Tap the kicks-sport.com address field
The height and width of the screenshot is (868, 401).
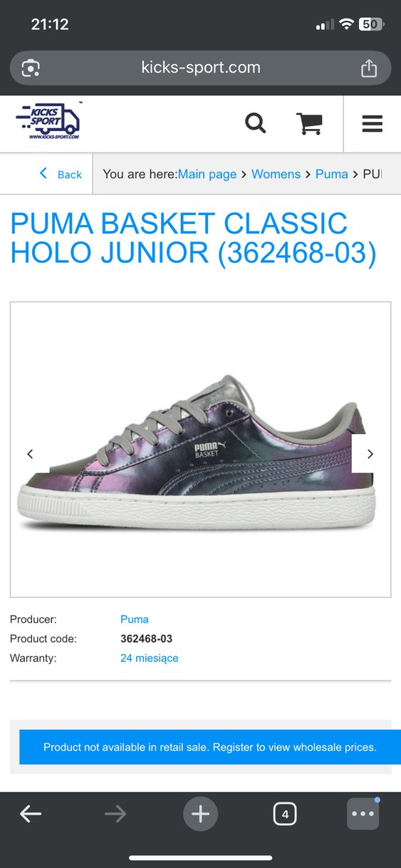tap(201, 68)
